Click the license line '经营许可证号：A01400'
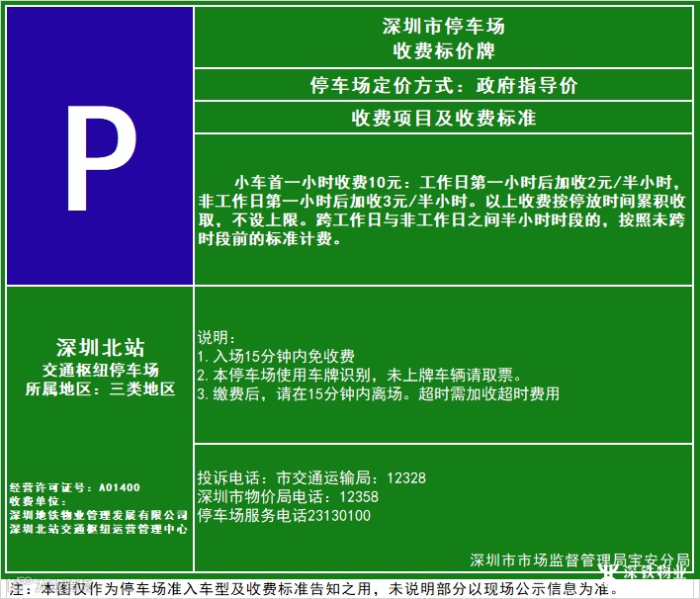 coord(74,487)
